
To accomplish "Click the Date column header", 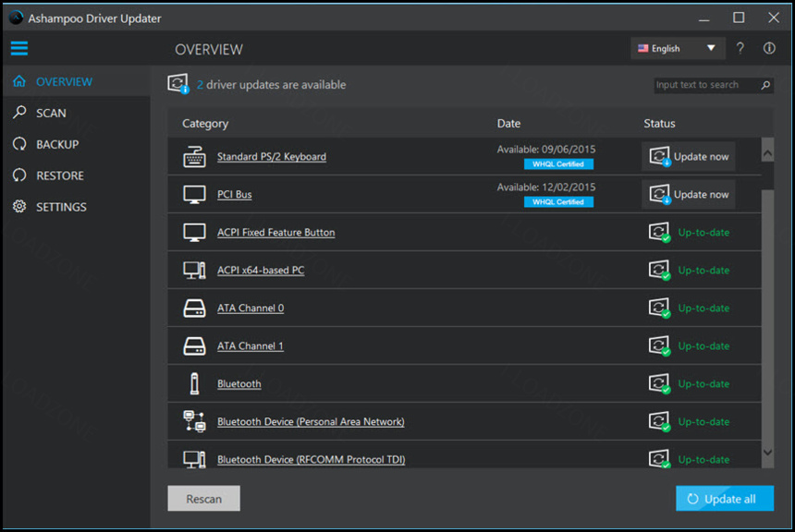I will pos(508,124).
